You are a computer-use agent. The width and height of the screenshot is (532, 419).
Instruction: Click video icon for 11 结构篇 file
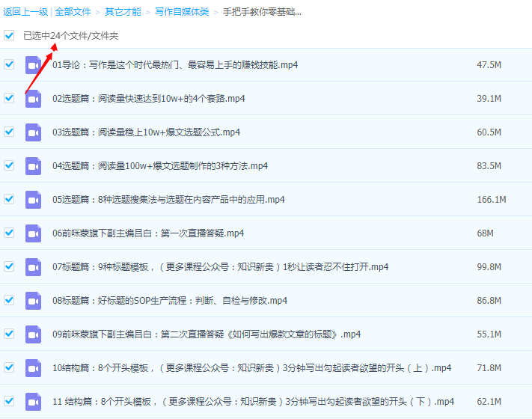coord(33,402)
